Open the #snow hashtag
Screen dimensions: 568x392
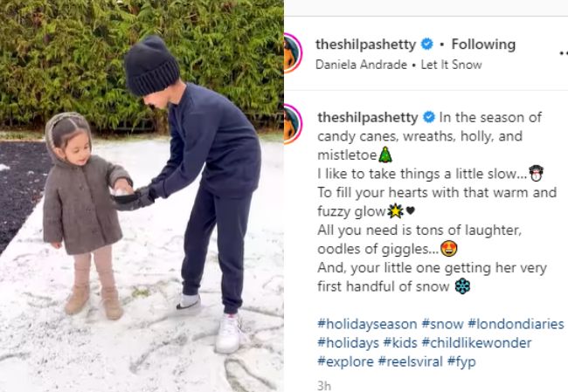(x=442, y=324)
